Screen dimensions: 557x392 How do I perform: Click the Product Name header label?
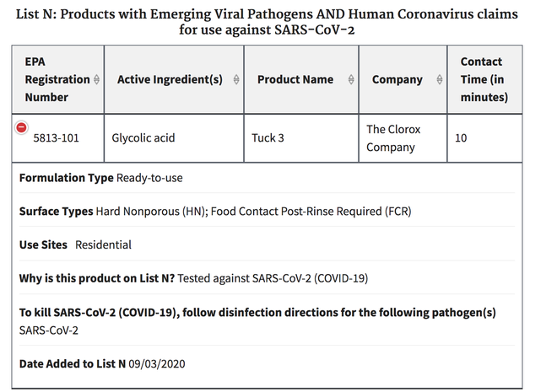[295, 79]
